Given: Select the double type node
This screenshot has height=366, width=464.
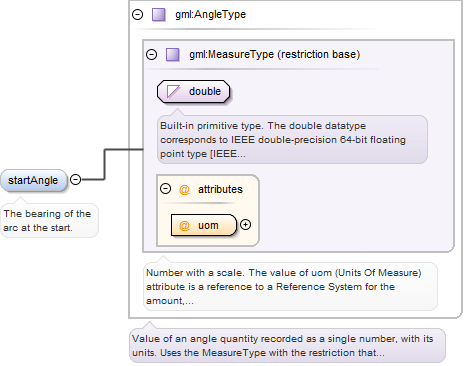Looking at the screenshot, I should coord(194,91).
